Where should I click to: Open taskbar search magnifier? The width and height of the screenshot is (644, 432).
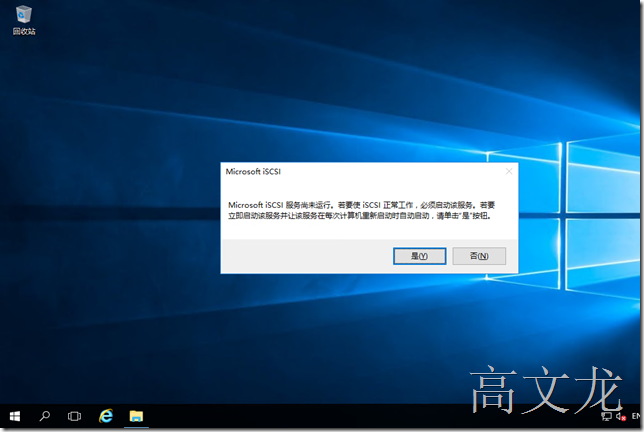pos(44,416)
